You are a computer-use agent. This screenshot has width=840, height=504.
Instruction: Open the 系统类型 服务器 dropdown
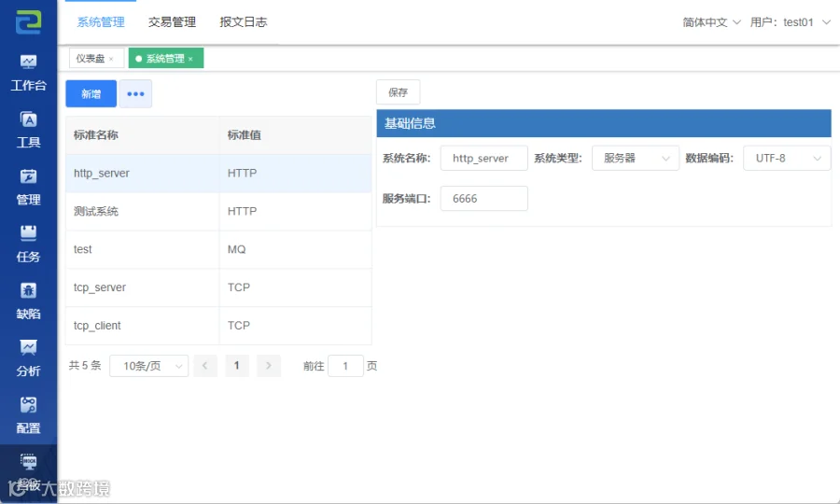coord(636,158)
